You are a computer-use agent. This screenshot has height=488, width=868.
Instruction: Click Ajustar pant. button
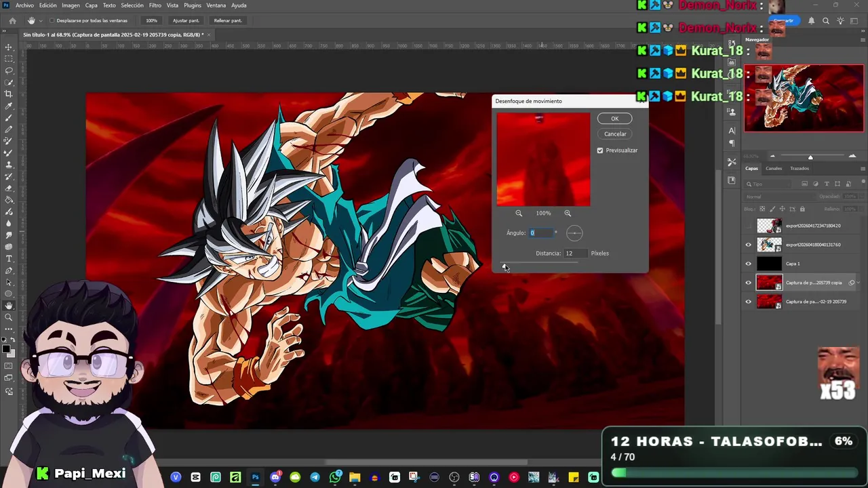(186, 20)
